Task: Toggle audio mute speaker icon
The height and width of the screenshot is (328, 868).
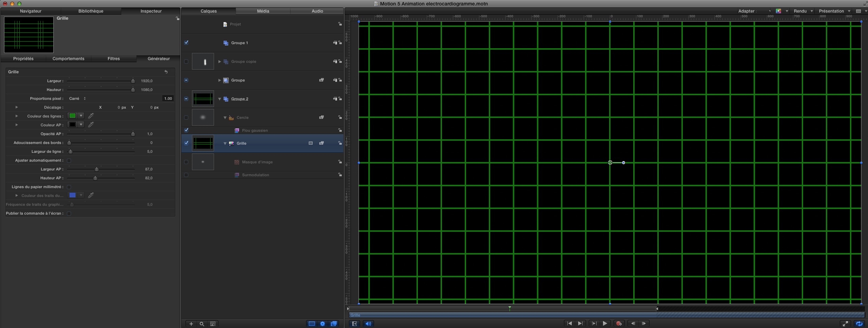Action: click(x=368, y=324)
